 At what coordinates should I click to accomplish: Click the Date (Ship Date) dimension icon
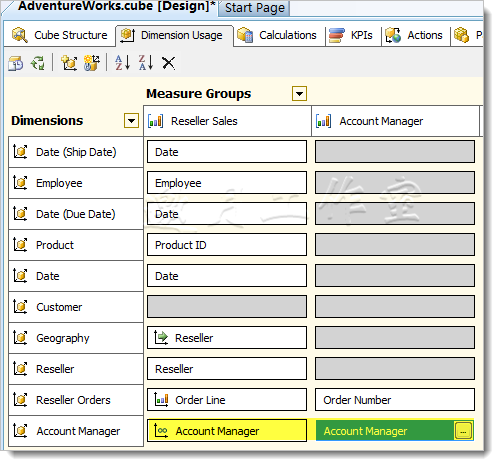point(20,152)
